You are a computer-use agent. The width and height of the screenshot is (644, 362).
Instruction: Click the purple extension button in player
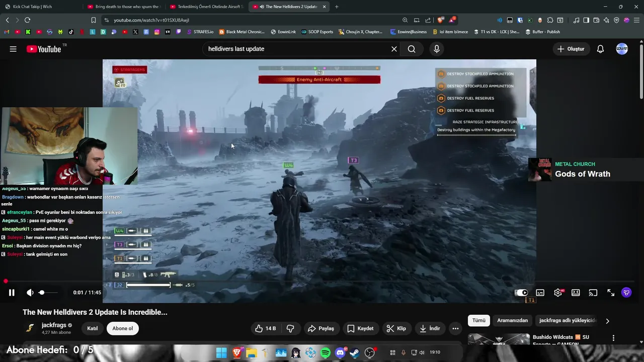pos(626,293)
